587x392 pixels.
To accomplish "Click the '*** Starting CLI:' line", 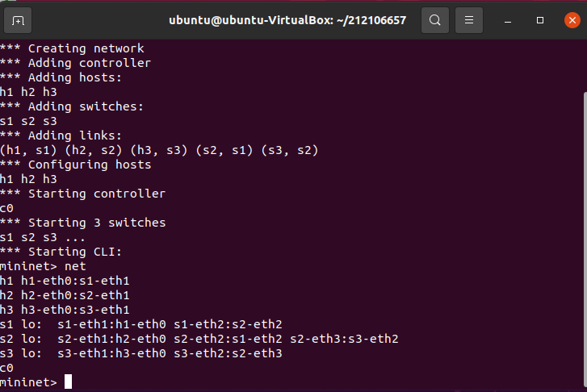I will pyautogui.click(x=72, y=251).
